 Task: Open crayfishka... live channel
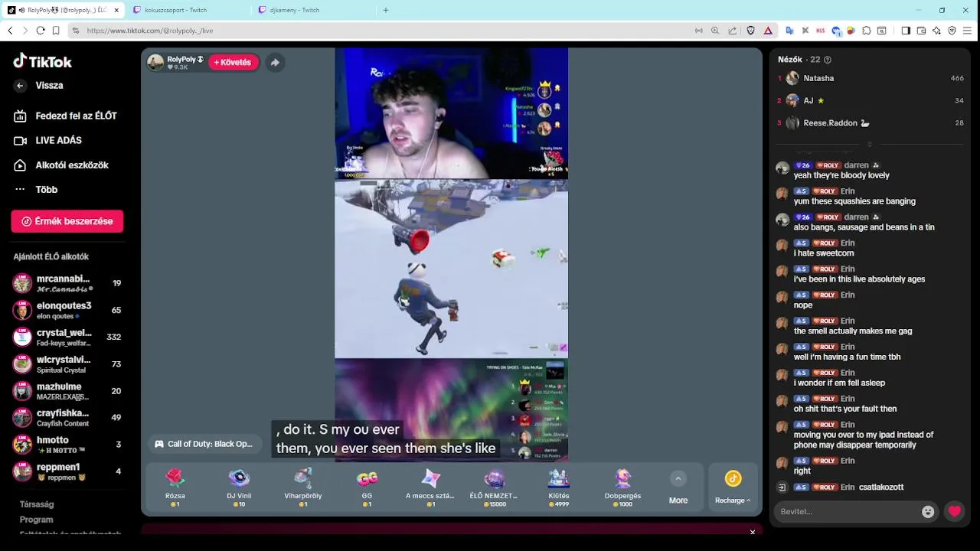pos(67,417)
